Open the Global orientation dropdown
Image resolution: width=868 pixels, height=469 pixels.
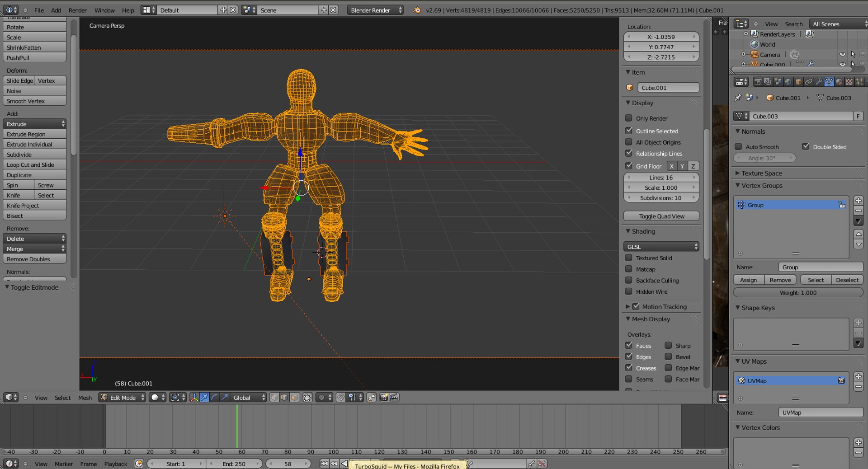click(x=249, y=398)
